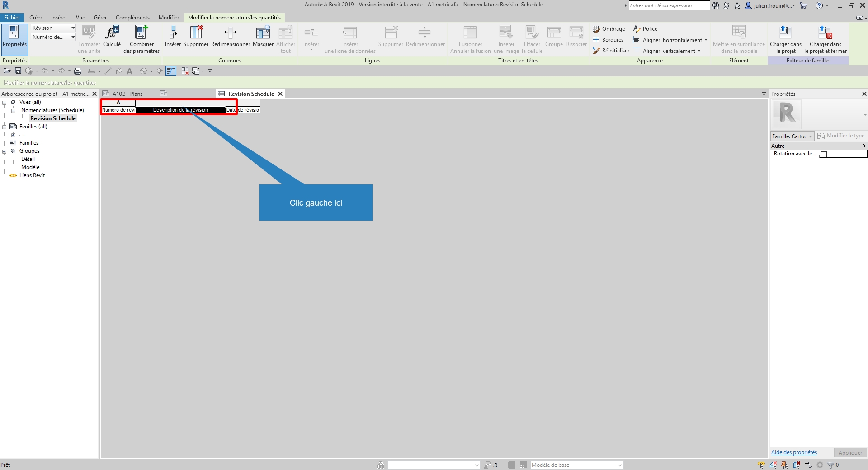Click the Insérer column icon
868x470 pixels.
click(x=173, y=33)
